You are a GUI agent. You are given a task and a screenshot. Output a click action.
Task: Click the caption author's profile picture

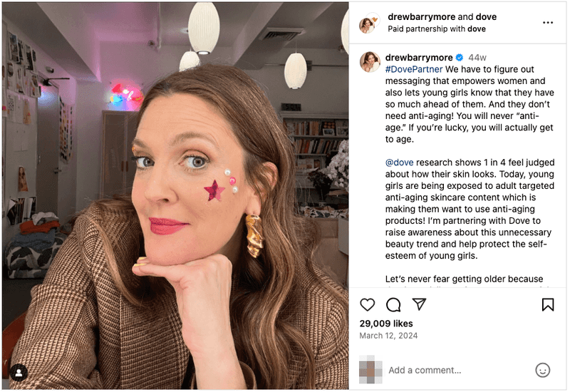pyautogui.click(x=369, y=62)
